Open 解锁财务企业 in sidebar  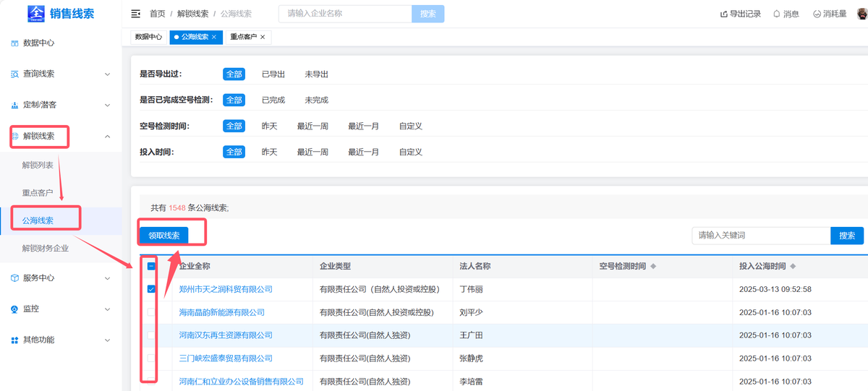(x=46, y=248)
